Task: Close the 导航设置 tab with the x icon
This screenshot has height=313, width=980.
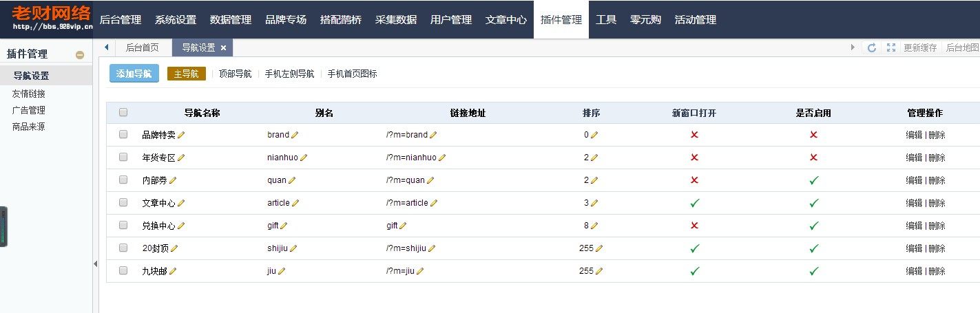Action: [x=223, y=47]
